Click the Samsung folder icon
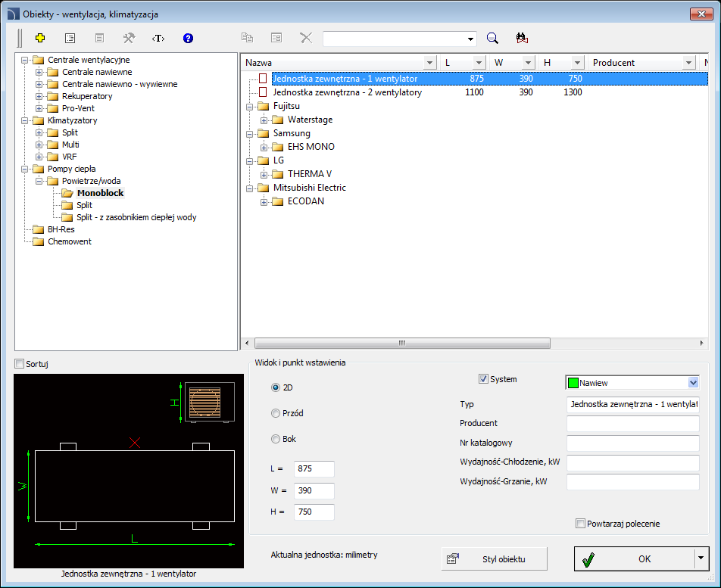721x588 pixels. [263, 133]
